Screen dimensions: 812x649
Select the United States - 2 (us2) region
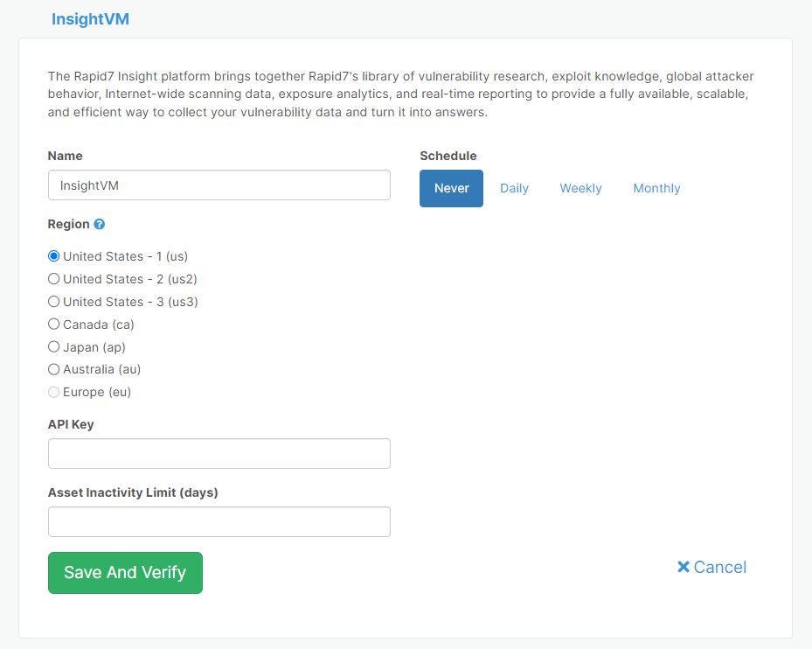point(53,278)
